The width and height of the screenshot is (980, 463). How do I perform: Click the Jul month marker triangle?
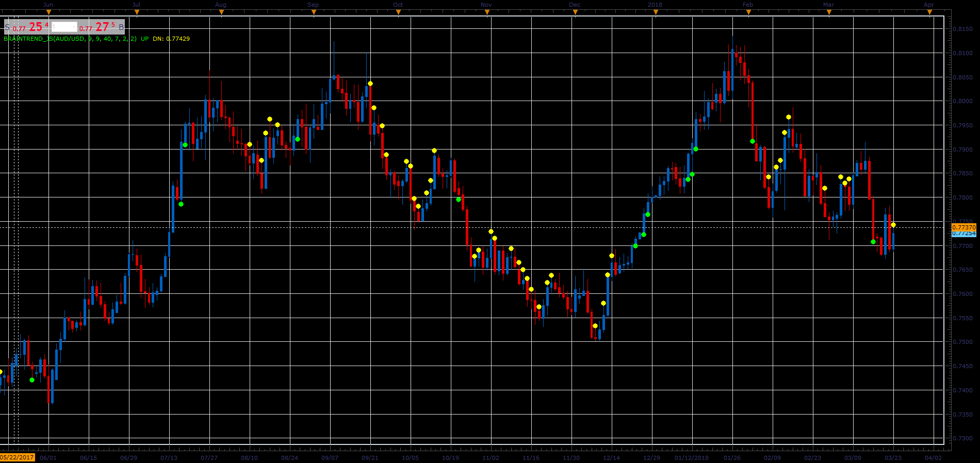point(137,13)
